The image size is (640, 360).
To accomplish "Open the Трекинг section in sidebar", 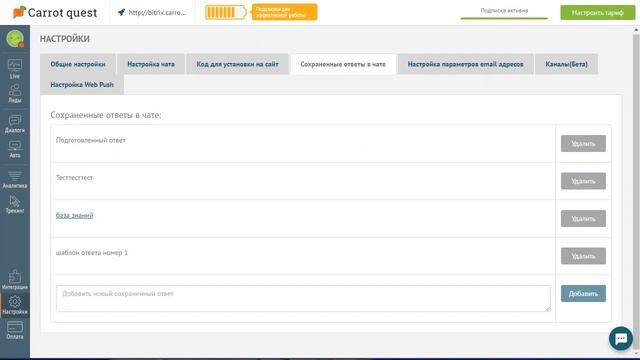I will (15, 204).
